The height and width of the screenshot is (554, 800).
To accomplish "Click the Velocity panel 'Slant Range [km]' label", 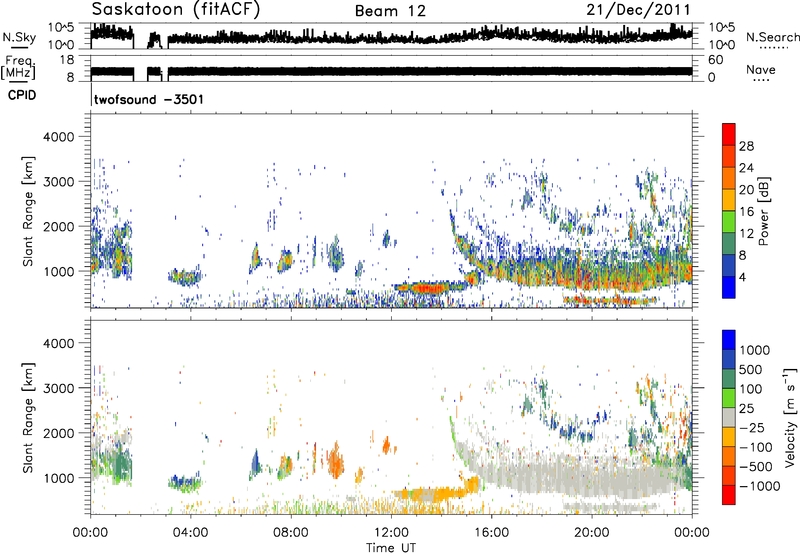I will click(x=28, y=417).
